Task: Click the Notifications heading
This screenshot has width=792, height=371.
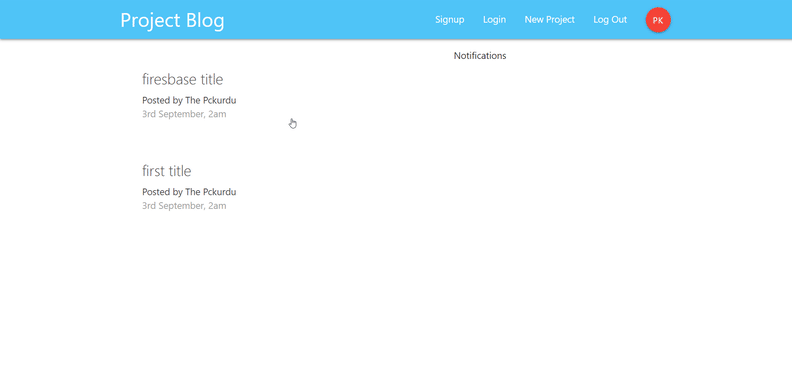Action: coord(480,56)
